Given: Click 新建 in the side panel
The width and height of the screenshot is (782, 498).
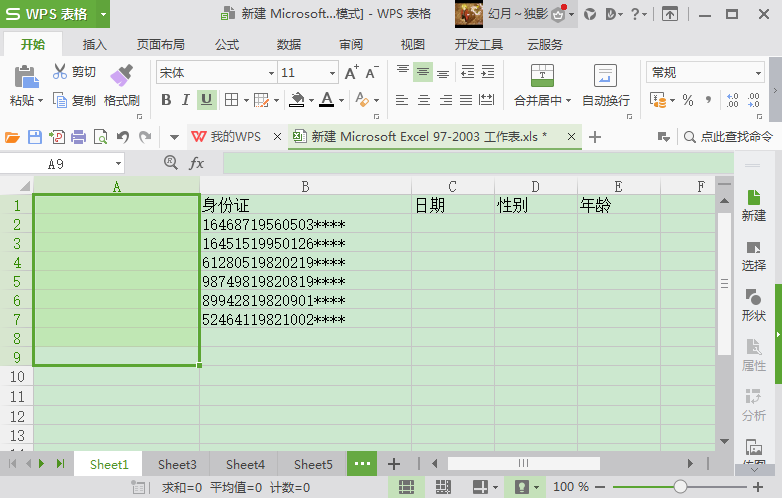Looking at the screenshot, I should [753, 205].
